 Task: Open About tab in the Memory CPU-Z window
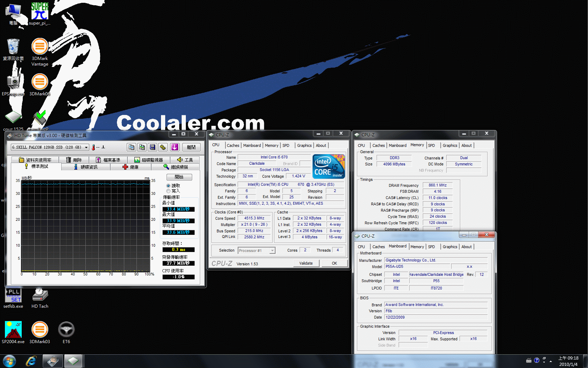(x=467, y=145)
